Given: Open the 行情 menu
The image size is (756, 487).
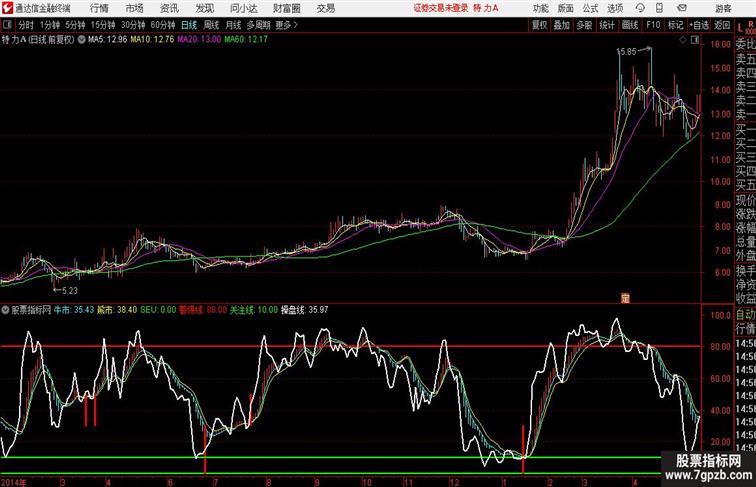Looking at the screenshot, I should coord(99,8).
